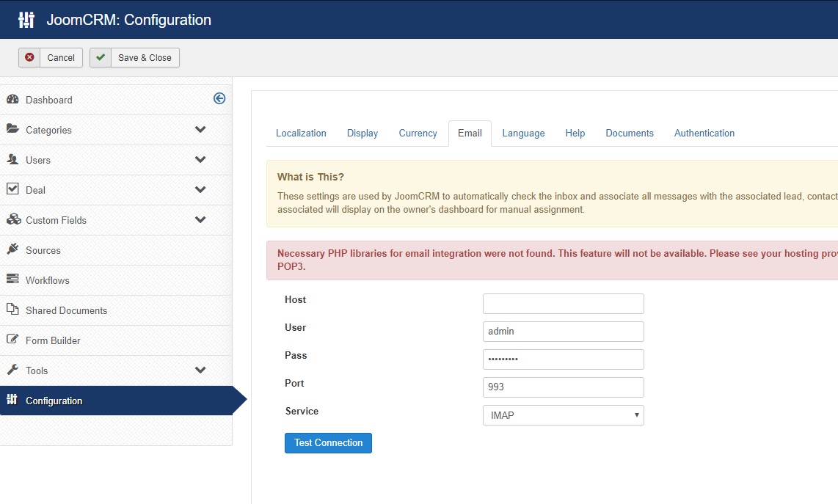The image size is (838, 504).
Task: Click the User field containing admin
Action: coord(564,332)
